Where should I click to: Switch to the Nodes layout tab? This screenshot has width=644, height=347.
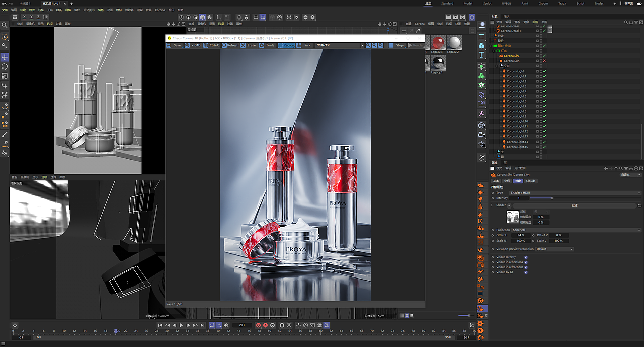(x=599, y=3)
